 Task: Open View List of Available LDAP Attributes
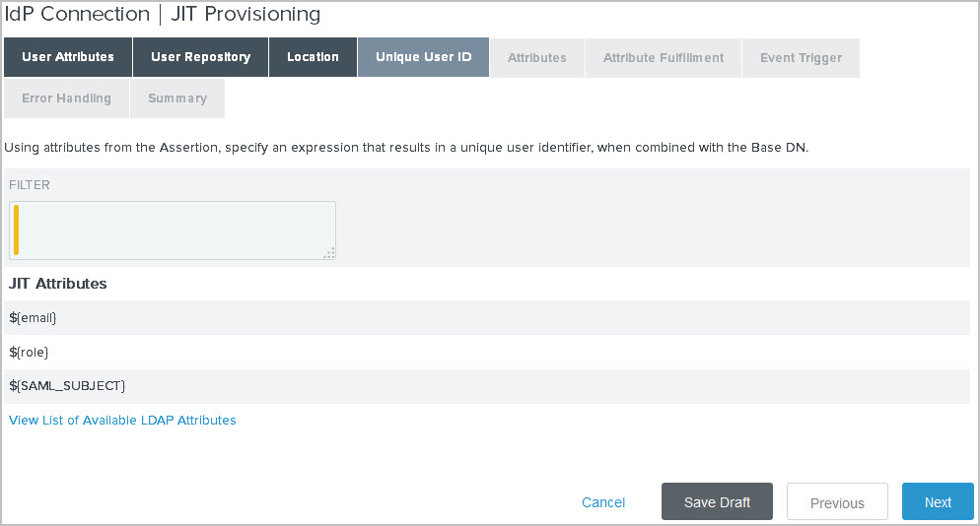tap(122, 420)
